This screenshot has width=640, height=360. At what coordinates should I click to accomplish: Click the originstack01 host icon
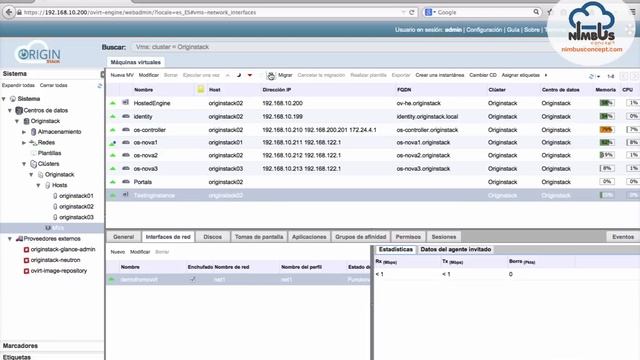point(55,196)
